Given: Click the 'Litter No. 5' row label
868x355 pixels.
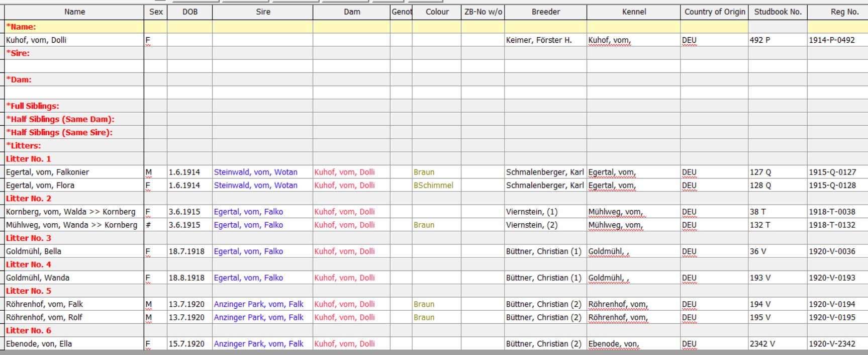Looking at the screenshot, I should (x=29, y=291).
